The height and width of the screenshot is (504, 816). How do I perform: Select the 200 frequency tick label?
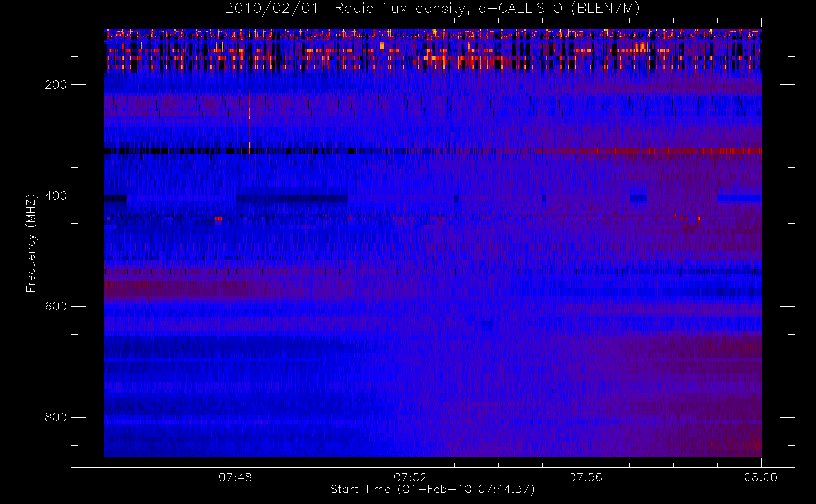[x=56, y=85]
